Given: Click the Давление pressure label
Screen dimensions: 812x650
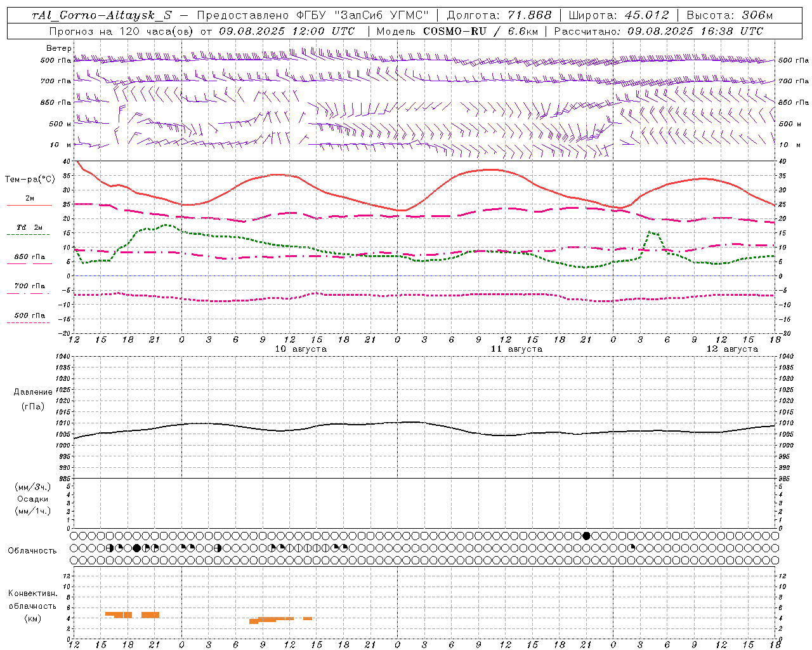Looking at the screenshot, I should 33,392.
